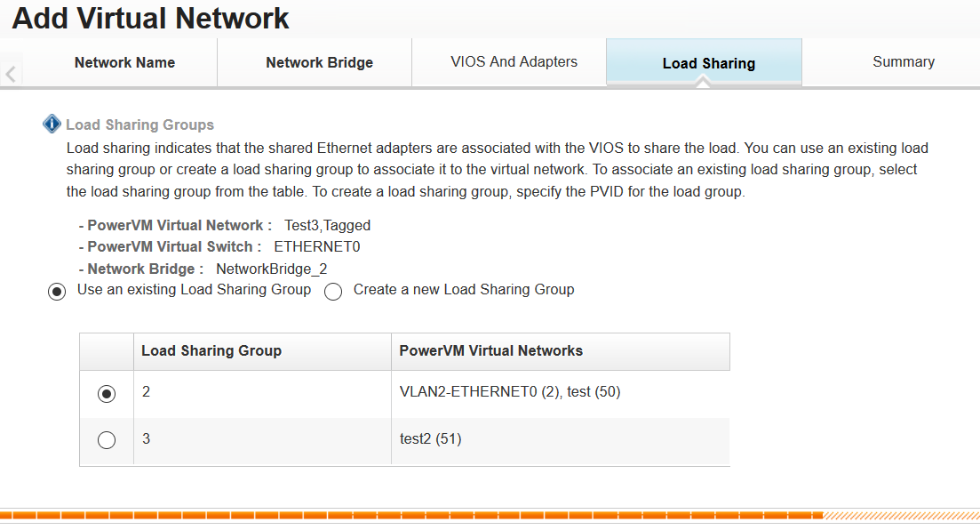Open the Network Name tab
The image size is (980, 530).
124,62
